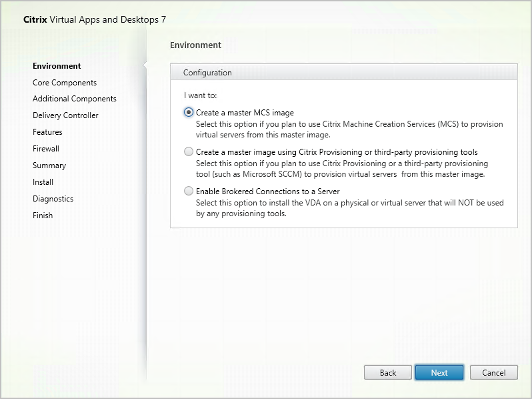Open the Diagnostics step
532x399 pixels.
[53, 199]
